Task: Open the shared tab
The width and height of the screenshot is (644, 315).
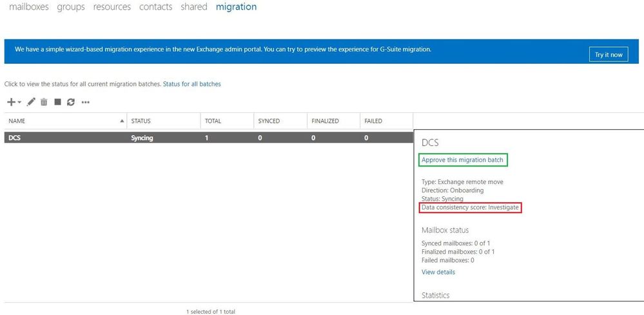Action: coord(194,7)
